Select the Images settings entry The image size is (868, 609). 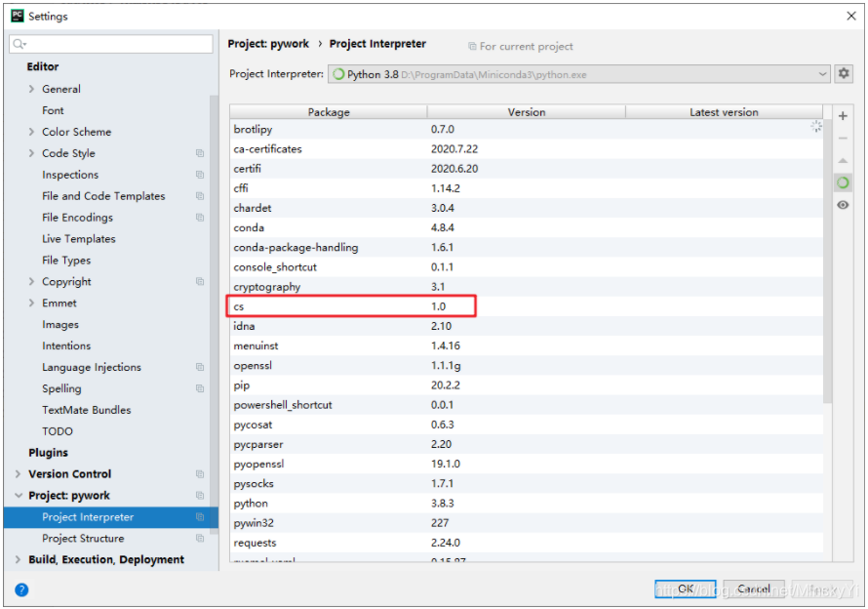click(x=60, y=325)
